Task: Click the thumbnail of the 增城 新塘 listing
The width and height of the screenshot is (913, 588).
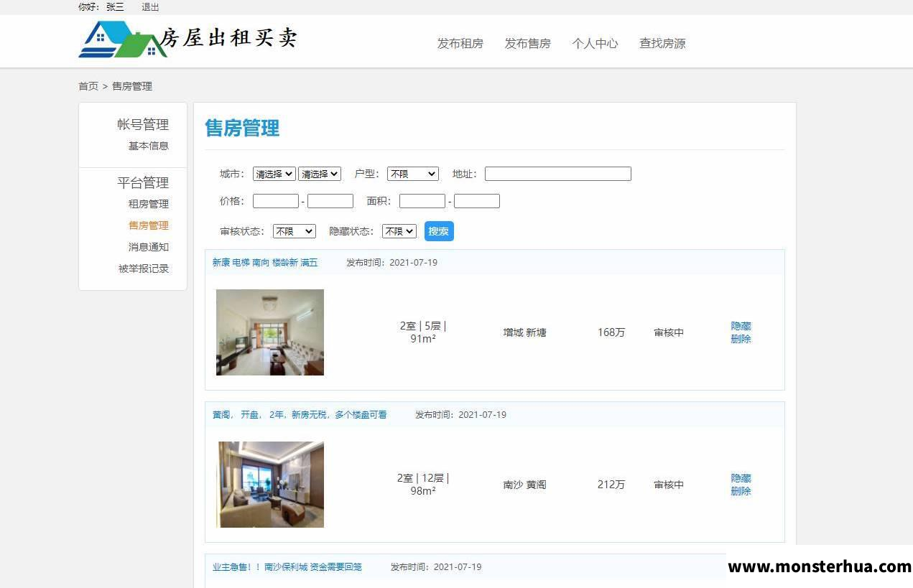Action: 270,332
